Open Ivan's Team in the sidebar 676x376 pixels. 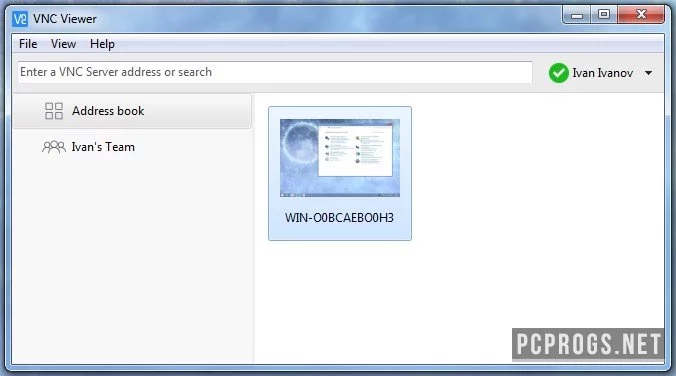click(x=132, y=147)
